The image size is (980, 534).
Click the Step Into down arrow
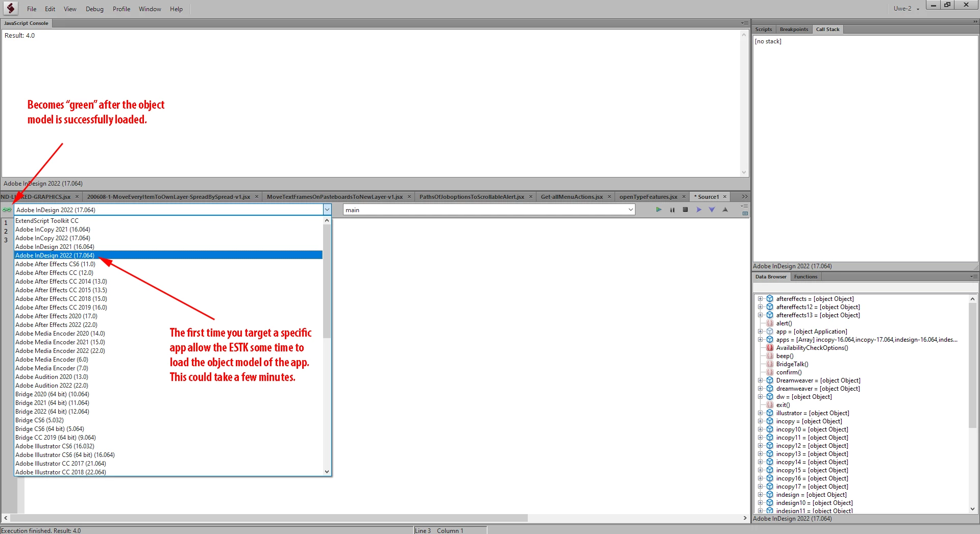(x=712, y=210)
